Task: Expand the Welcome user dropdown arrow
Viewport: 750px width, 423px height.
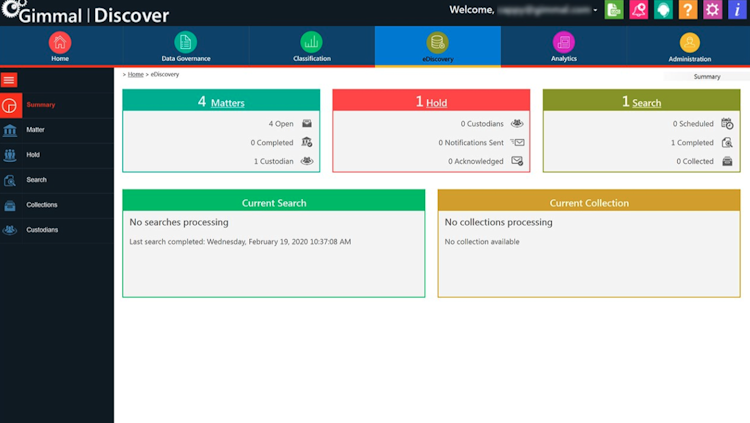Action: click(x=596, y=10)
